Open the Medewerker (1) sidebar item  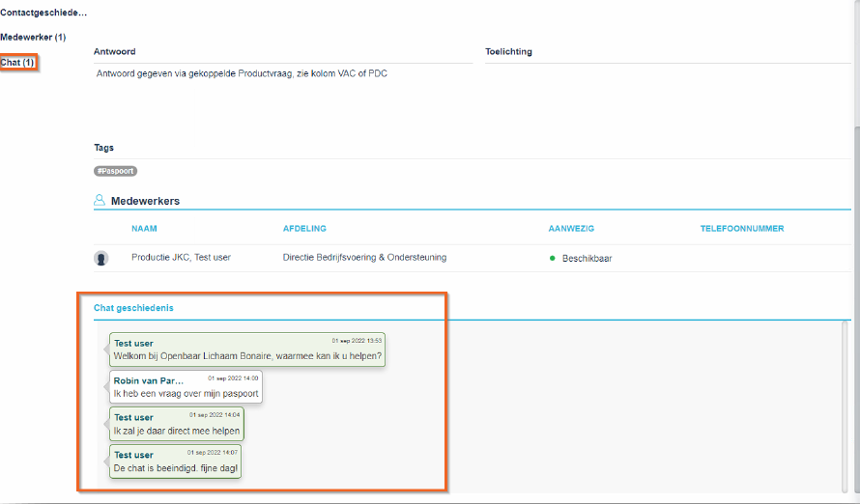(33, 37)
